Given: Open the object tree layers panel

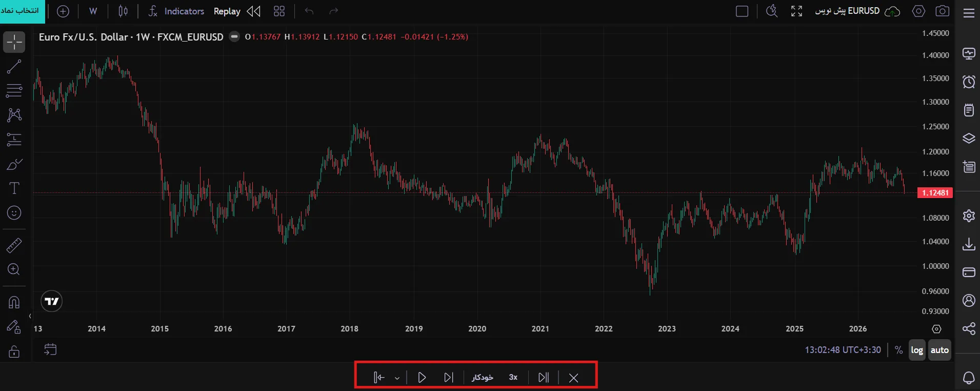Looking at the screenshot, I should coord(969,139).
